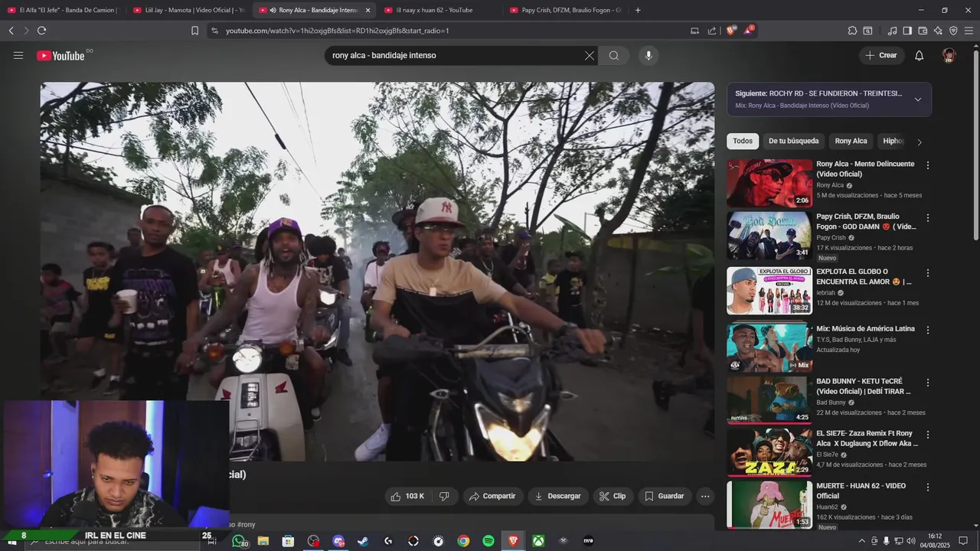Viewport: 980px width, 551px height.
Task: Switch to El Alfa "El Jefe" tab
Action: (63, 10)
